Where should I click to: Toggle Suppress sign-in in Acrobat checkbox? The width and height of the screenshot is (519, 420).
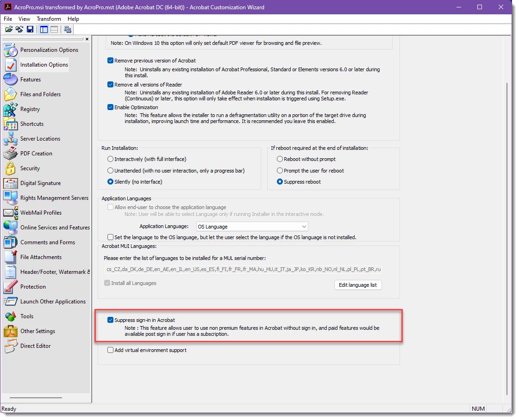(x=111, y=320)
